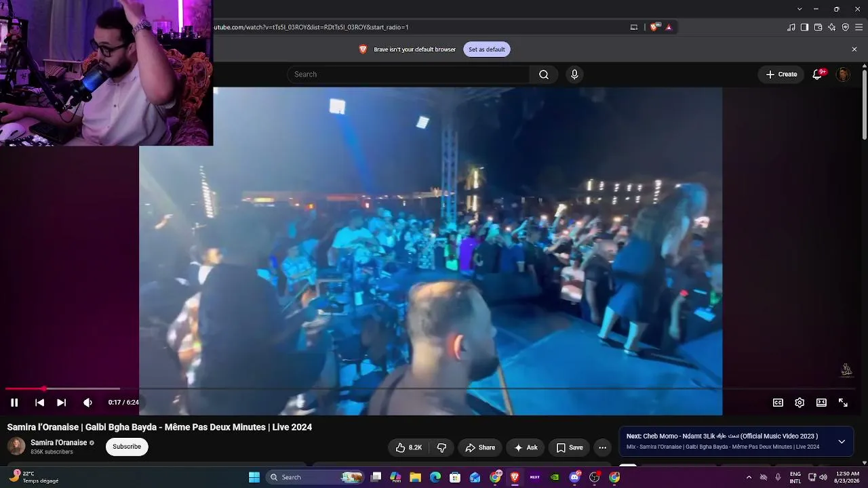Screen dimensions: 868x488
Task: Subscribe to Samira l'Oranaise channel
Action: tap(127, 447)
